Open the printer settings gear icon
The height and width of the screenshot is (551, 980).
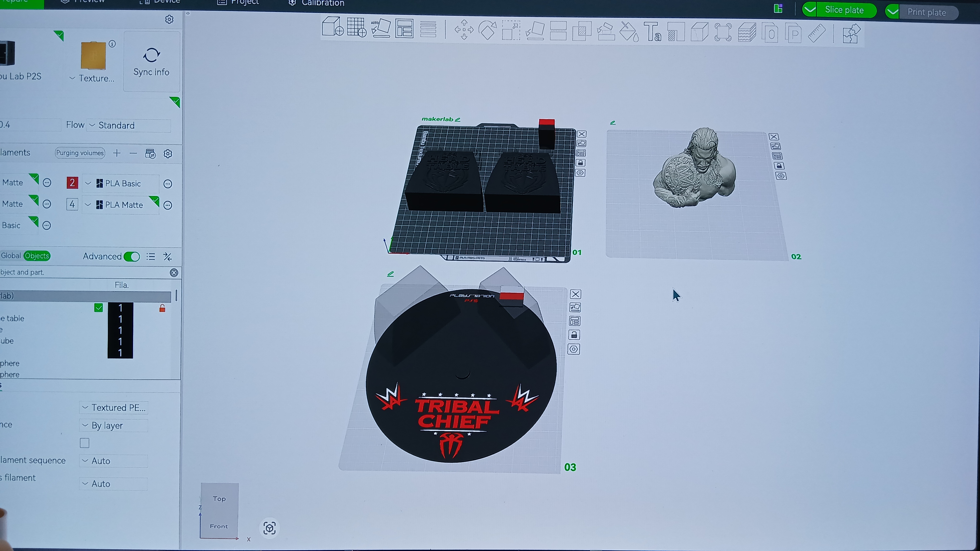169,19
